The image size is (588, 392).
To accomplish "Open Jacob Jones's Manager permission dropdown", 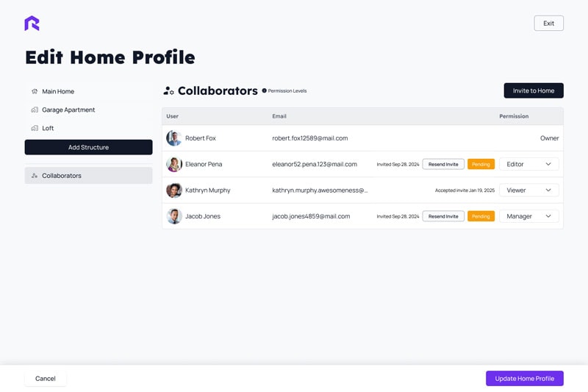I will point(528,216).
